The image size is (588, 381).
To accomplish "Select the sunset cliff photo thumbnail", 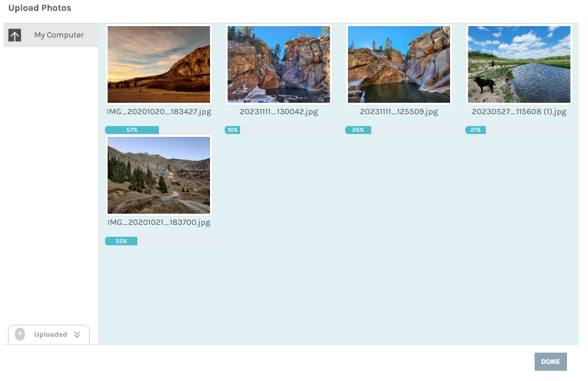I will point(158,65).
